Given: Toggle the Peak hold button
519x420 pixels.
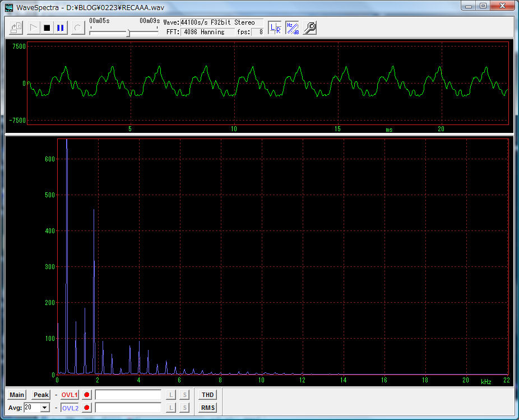Looking at the screenshot, I should 41,395.
